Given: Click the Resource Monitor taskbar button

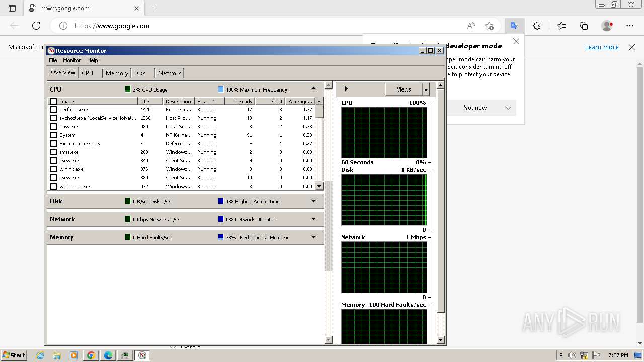Looking at the screenshot, I should point(142,355).
